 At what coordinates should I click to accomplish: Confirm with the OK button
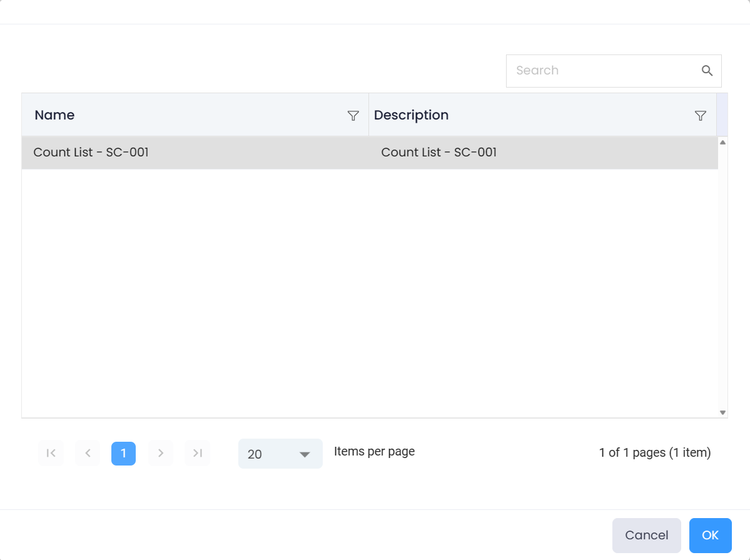(710, 536)
